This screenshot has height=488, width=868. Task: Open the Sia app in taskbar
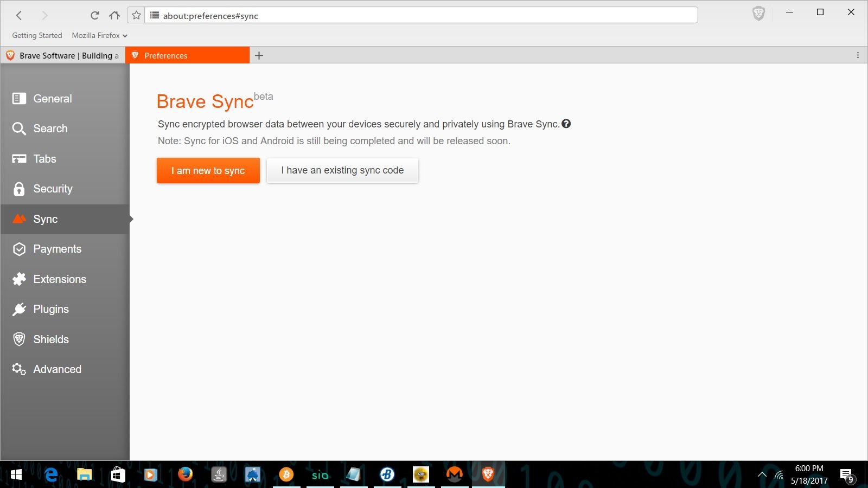pyautogui.click(x=320, y=474)
